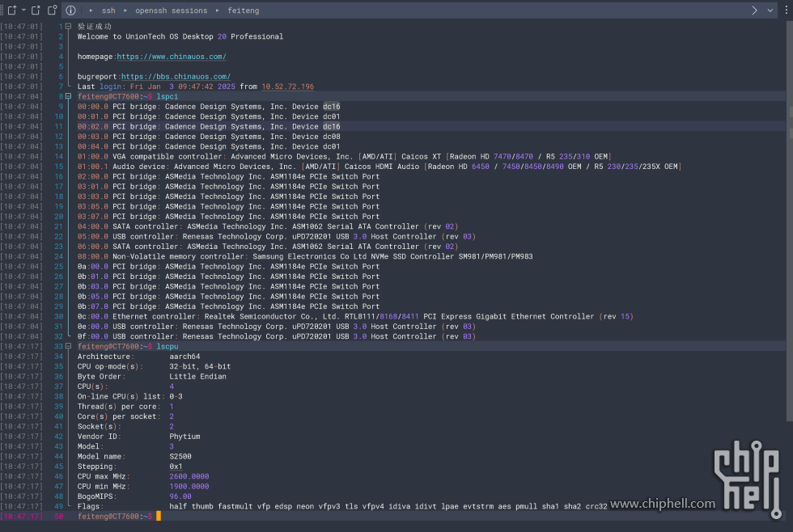Click the Stepping value 0x1
Image resolution: width=793 pixels, height=532 pixels.
pos(176,467)
